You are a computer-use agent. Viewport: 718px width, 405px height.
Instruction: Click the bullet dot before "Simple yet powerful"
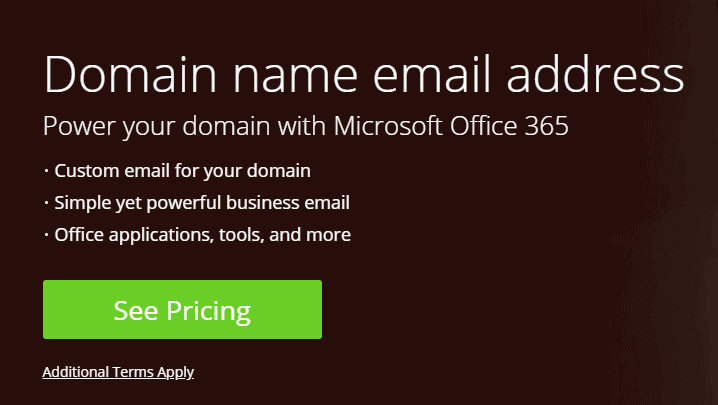pyautogui.click(x=46, y=204)
